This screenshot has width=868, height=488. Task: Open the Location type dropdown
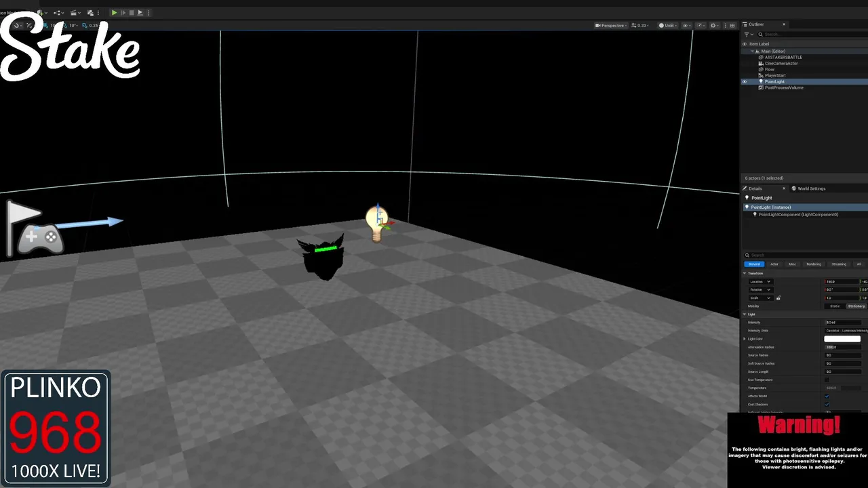(x=761, y=281)
